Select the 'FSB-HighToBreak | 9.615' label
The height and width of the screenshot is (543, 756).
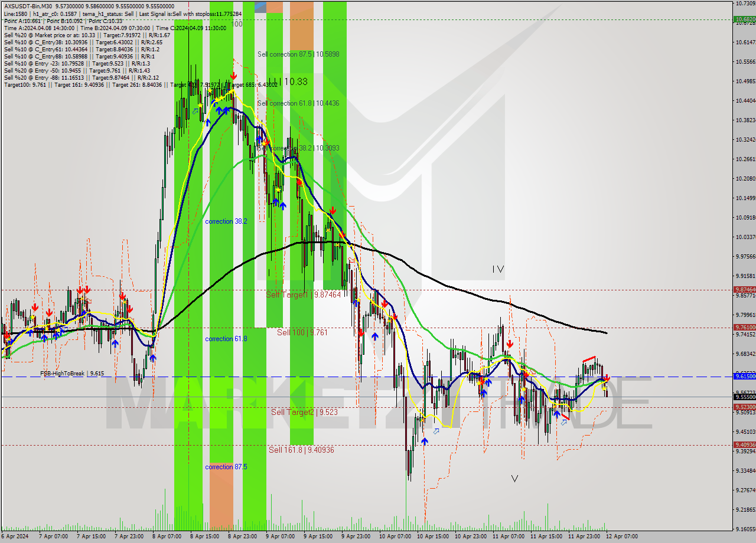[x=72, y=374]
